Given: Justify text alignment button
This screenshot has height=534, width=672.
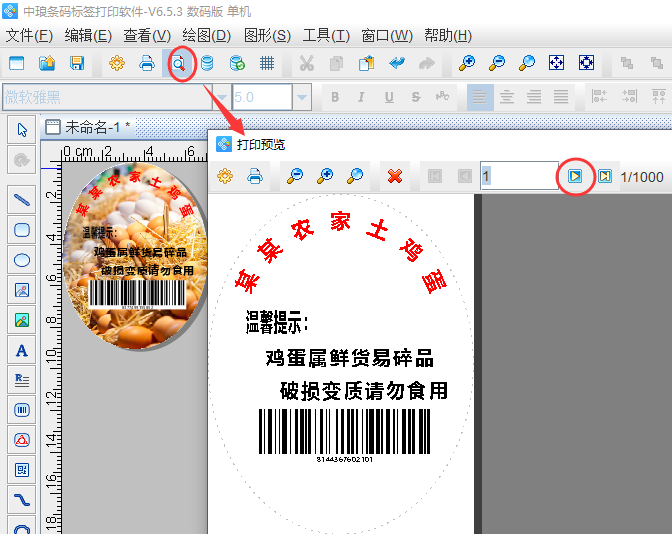Looking at the screenshot, I should (561, 97).
